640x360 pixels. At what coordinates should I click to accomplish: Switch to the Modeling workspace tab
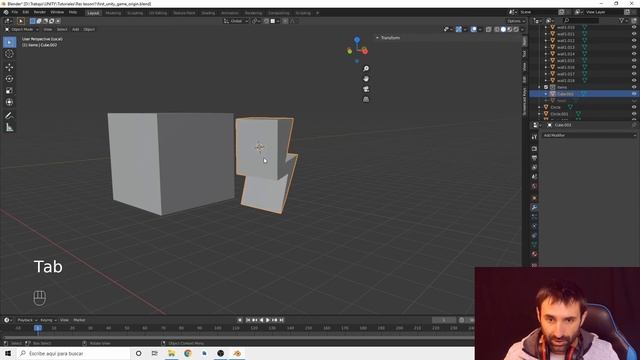[x=113, y=13]
